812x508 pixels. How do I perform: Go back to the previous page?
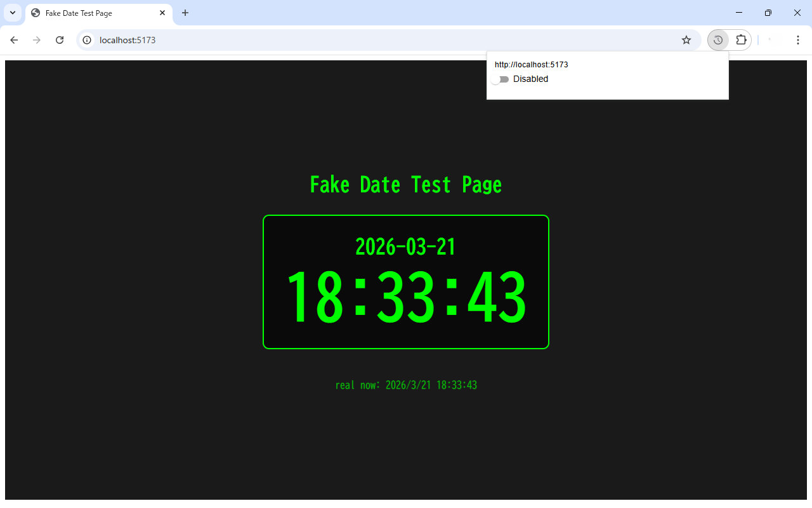14,40
